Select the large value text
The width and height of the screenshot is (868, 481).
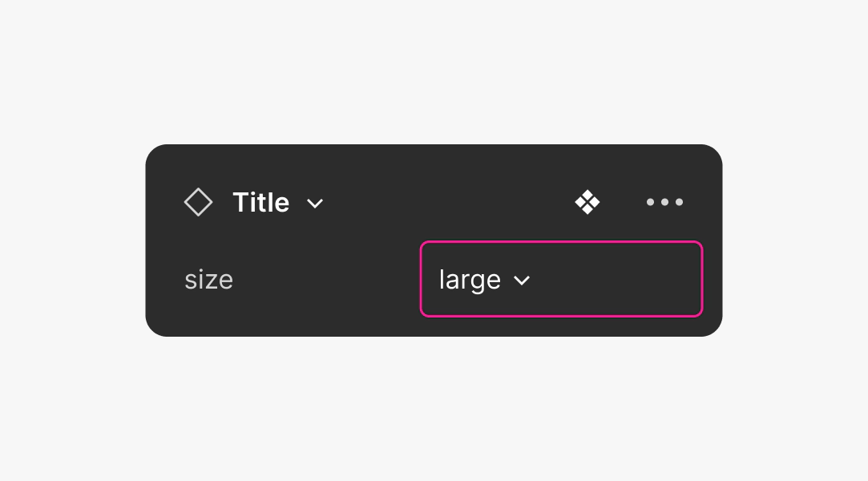point(470,279)
